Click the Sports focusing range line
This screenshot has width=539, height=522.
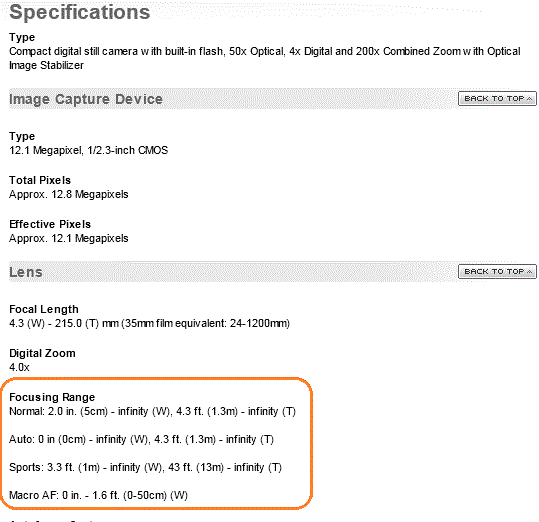pyautogui.click(x=145, y=467)
